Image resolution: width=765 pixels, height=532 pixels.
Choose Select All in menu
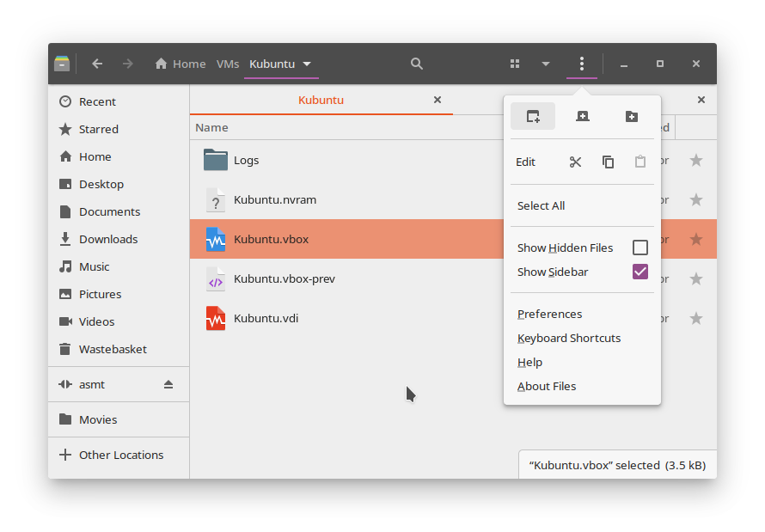coord(541,205)
